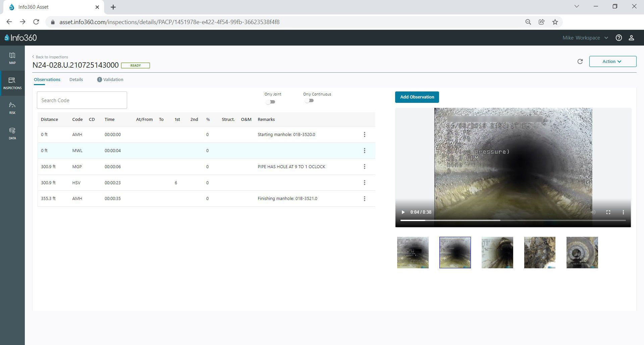Go Back to Inspections
Viewport: 644px width, 345px height.
50,57
